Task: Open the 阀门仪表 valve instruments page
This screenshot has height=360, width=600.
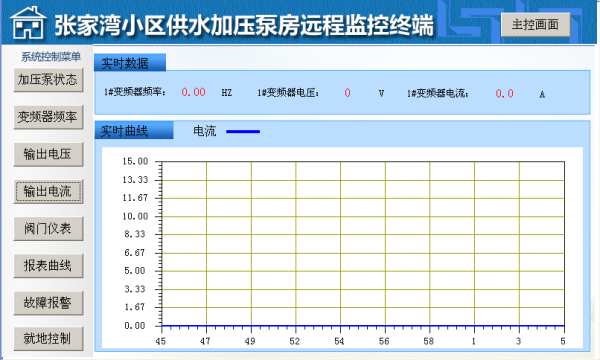Action: point(48,228)
